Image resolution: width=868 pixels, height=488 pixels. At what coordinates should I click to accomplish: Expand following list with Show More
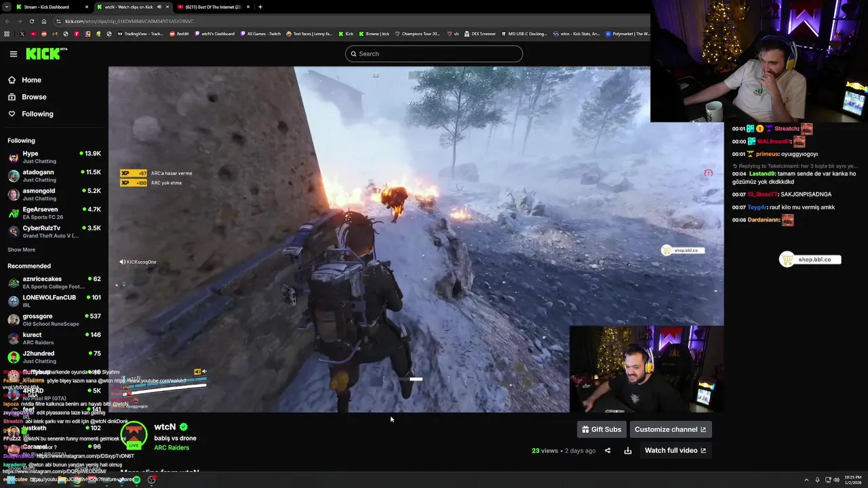21,249
